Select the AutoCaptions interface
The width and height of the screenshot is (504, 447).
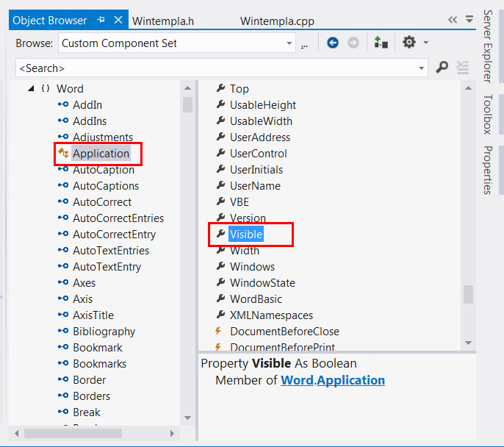coord(106,185)
